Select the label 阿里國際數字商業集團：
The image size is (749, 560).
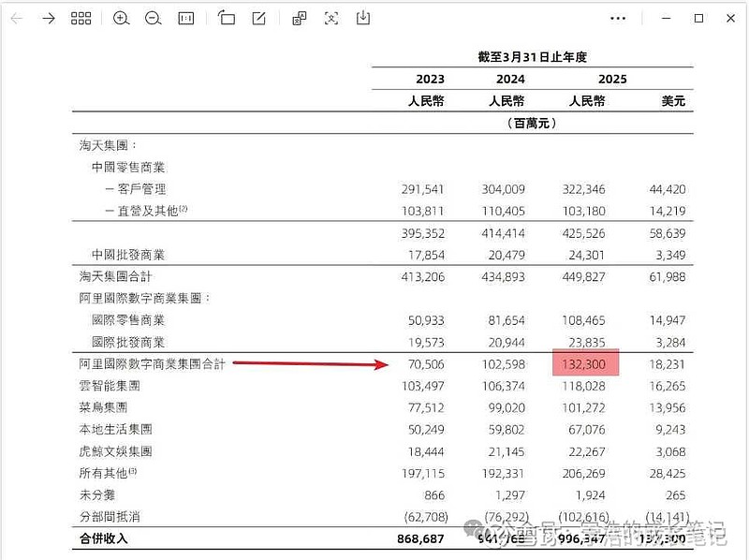click(145, 299)
